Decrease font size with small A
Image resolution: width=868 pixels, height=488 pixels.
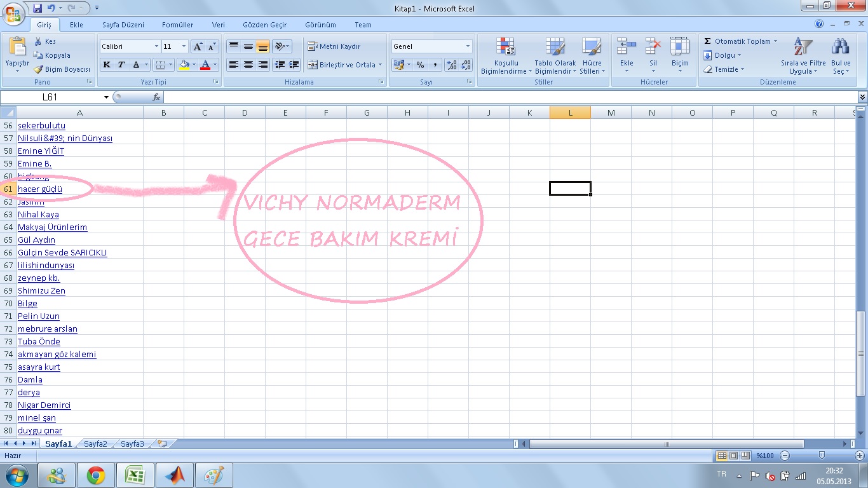pos(212,46)
